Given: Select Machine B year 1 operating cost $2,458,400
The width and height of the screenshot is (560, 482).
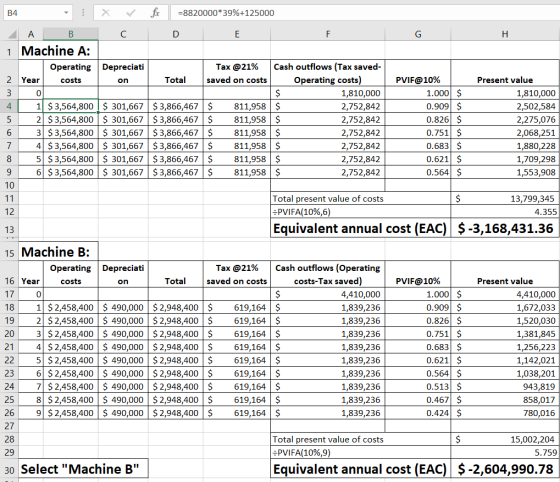Looking at the screenshot, I should [71, 308].
